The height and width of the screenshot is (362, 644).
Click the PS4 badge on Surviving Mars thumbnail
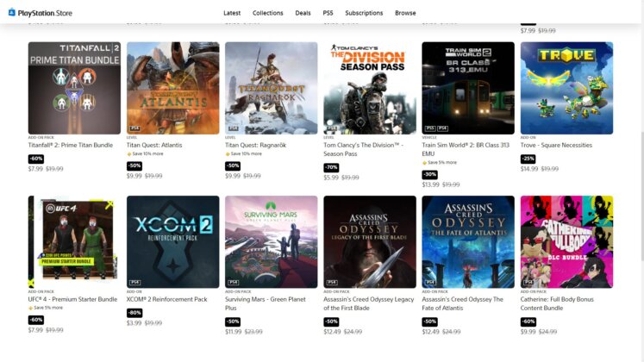pyautogui.click(x=234, y=283)
